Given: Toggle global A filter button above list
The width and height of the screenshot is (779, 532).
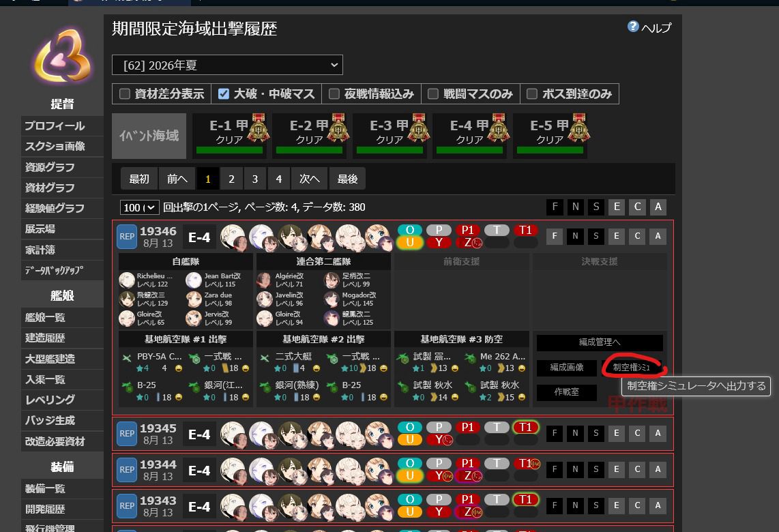Looking at the screenshot, I should click(658, 207).
